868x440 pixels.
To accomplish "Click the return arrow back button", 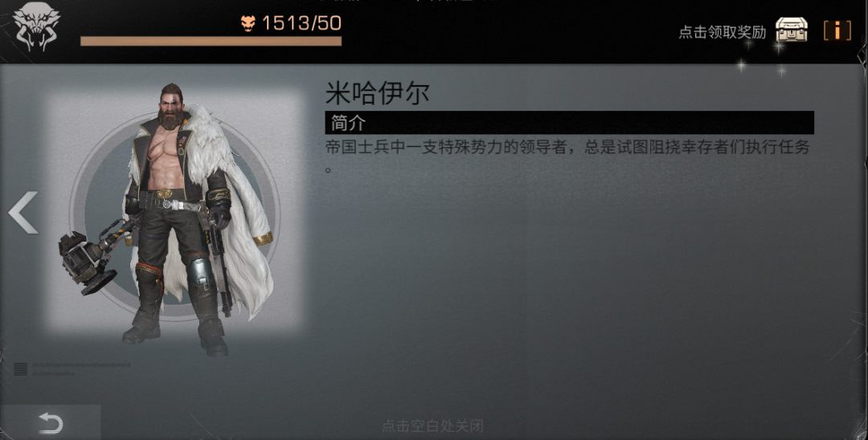I will (x=51, y=423).
